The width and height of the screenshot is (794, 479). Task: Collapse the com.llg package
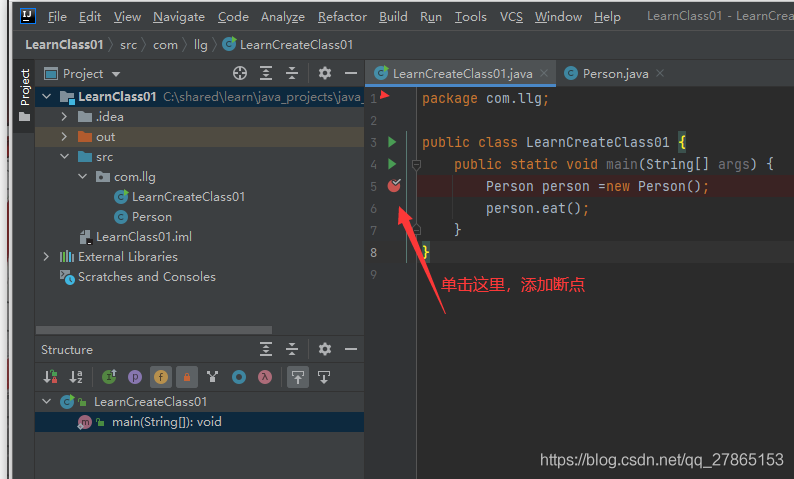[83, 176]
